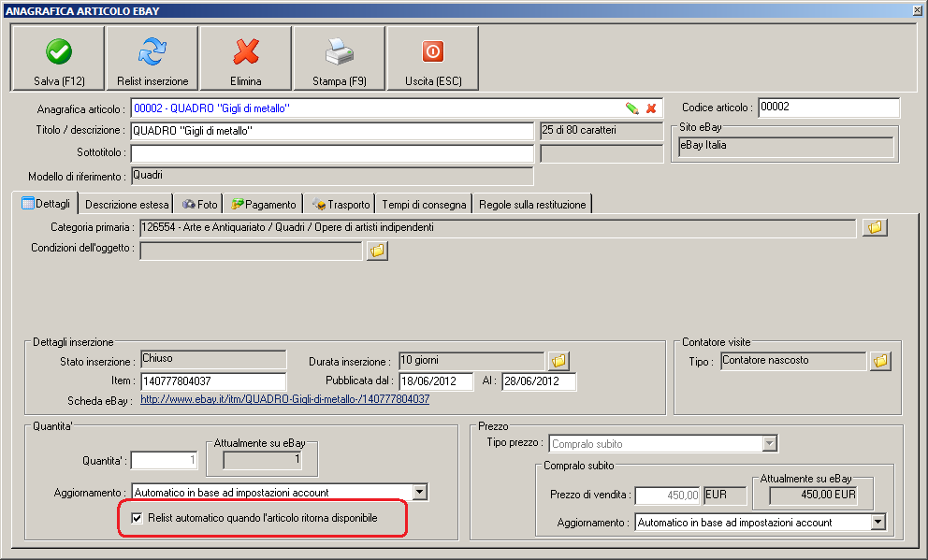Click the 25 di 80 caratteri counter

602,131
